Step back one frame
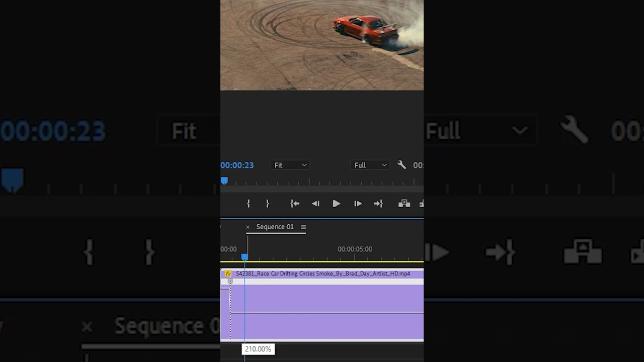The width and height of the screenshot is (644, 362). 315,204
